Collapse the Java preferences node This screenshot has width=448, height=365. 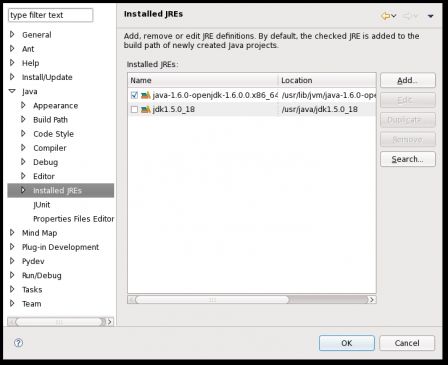click(12, 91)
